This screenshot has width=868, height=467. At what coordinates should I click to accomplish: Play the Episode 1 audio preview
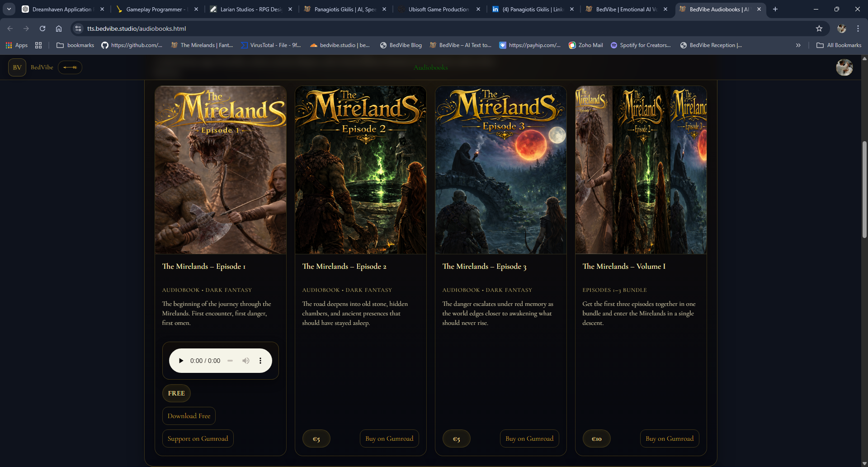(181, 361)
